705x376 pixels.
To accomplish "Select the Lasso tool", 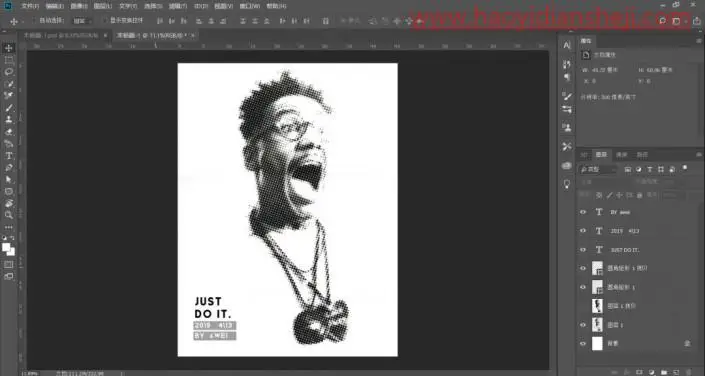I will coord(9,72).
